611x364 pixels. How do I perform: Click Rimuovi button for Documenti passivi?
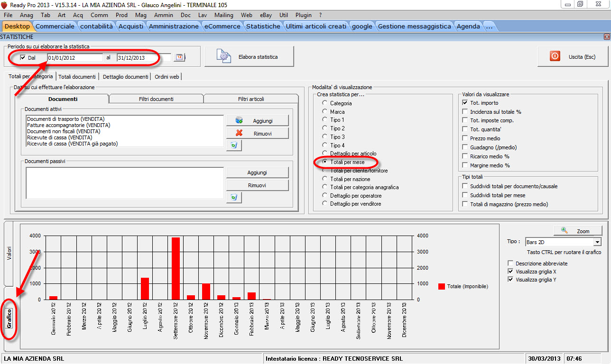pyautogui.click(x=257, y=185)
